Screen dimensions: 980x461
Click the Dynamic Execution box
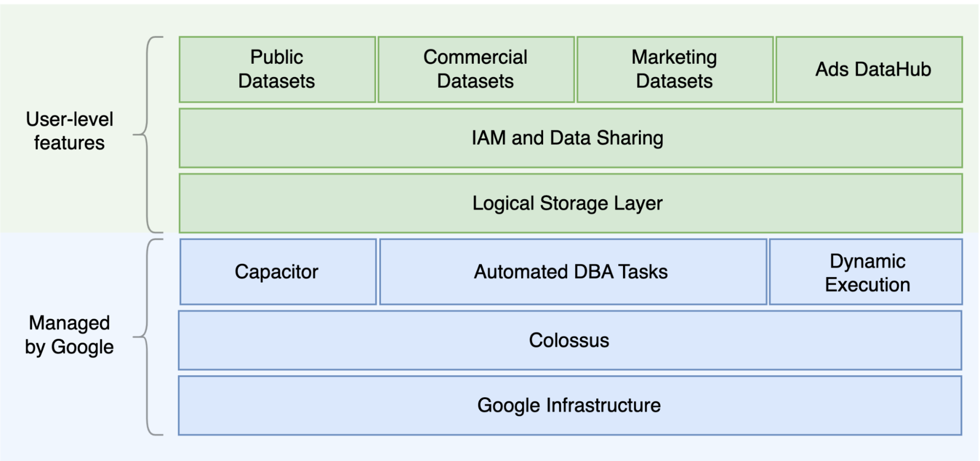click(866, 272)
